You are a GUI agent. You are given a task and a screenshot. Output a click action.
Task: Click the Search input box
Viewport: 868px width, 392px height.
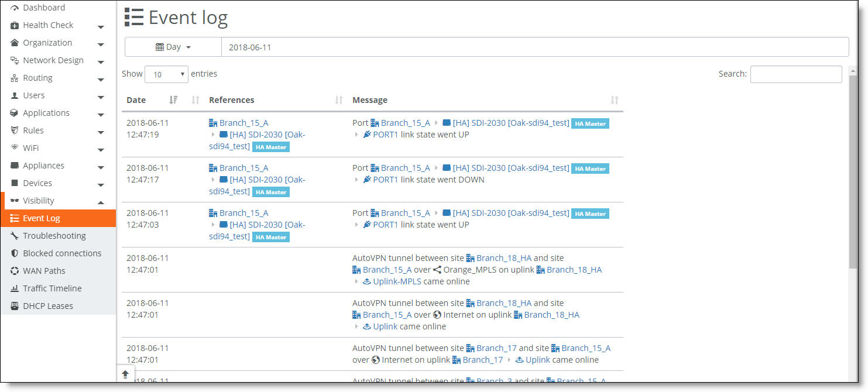[796, 74]
